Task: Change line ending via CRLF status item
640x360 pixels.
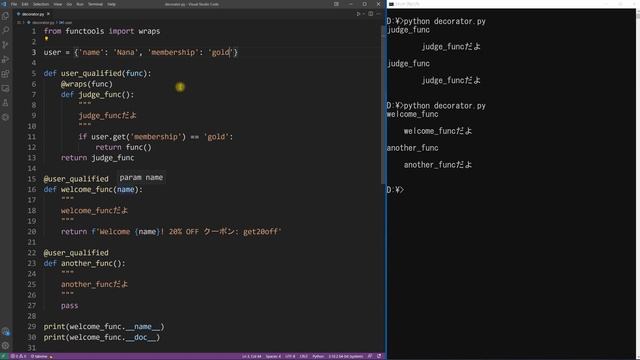Action: click(304, 356)
